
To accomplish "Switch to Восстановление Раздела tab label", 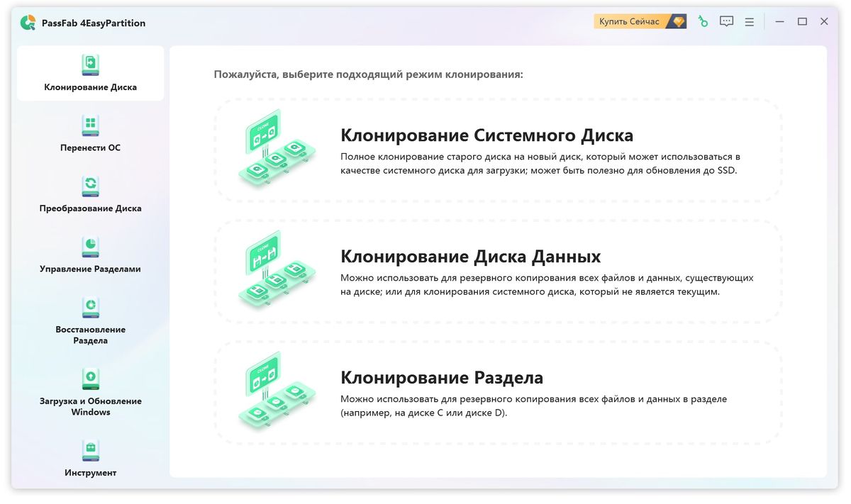I will click(x=91, y=335).
